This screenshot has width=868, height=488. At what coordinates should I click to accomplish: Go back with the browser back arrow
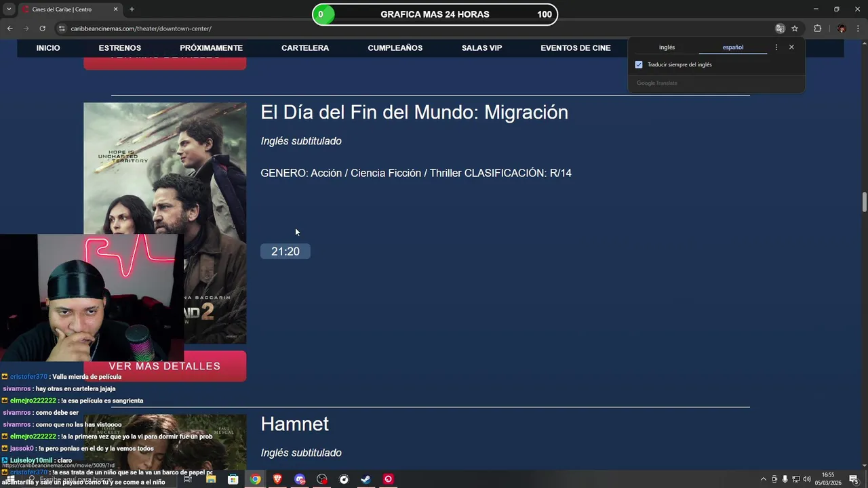pos(9,28)
